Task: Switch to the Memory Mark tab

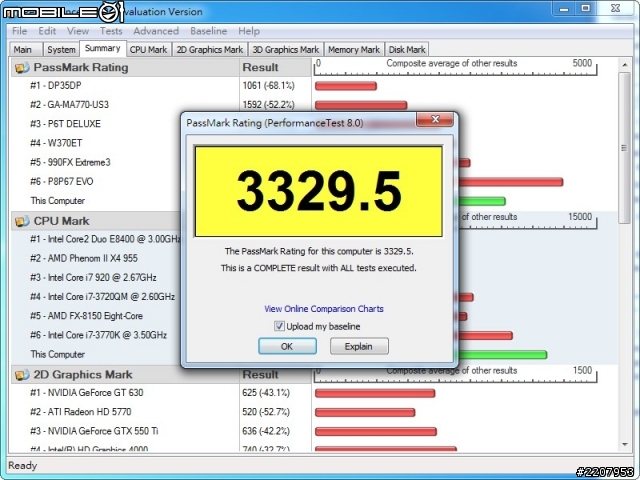Action: 354,49
